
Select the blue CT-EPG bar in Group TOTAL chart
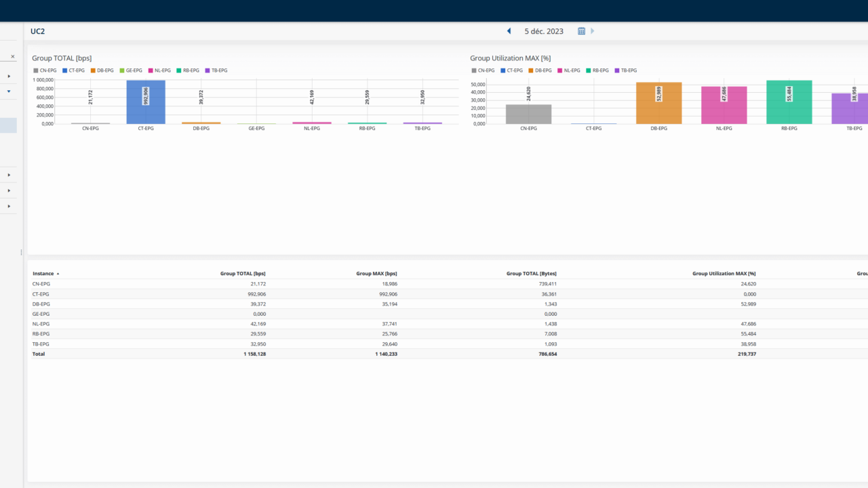pyautogui.click(x=146, y=102)
